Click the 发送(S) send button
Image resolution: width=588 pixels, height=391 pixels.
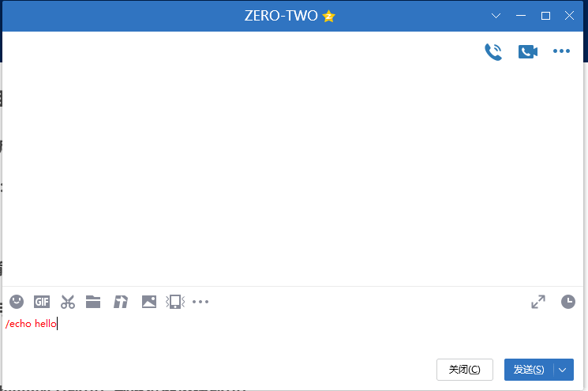coord(529,370)
